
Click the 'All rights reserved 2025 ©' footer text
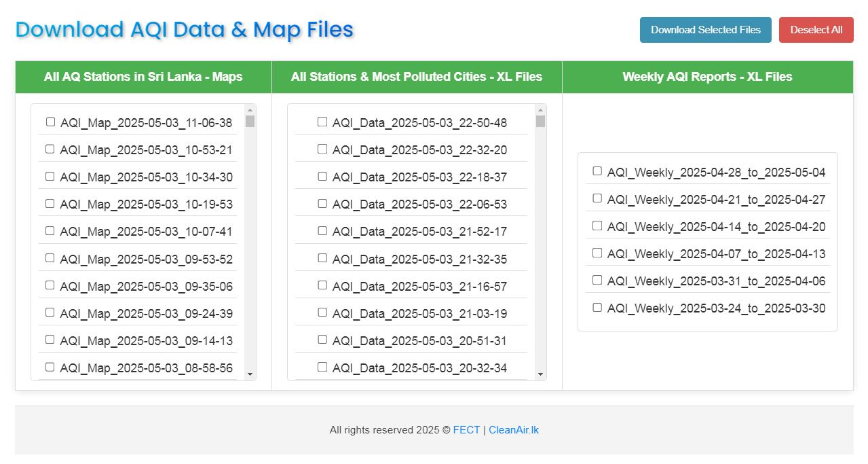click(390, 430)
